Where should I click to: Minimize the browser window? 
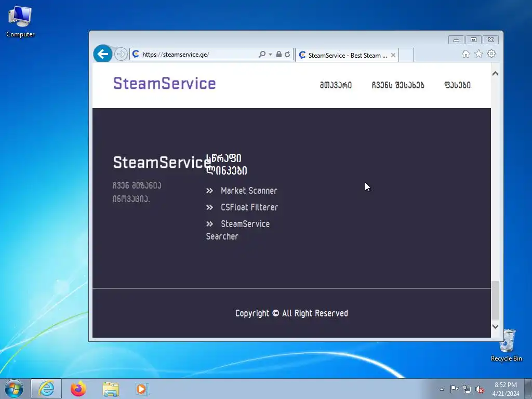point(456,40)
